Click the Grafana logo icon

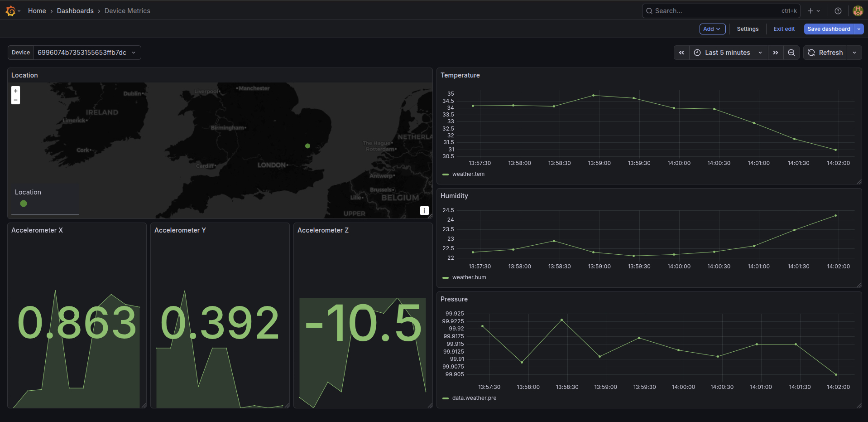click(10, 11)
